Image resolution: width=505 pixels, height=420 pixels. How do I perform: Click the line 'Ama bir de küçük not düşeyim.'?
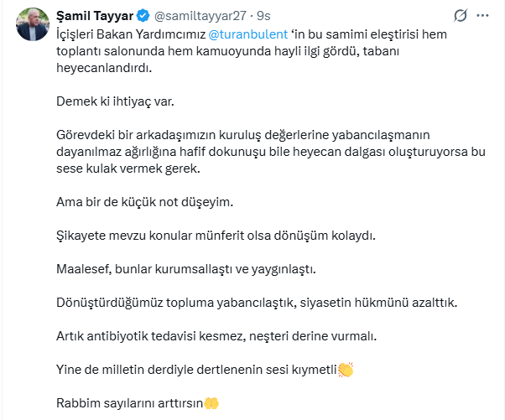click(143, 202)
